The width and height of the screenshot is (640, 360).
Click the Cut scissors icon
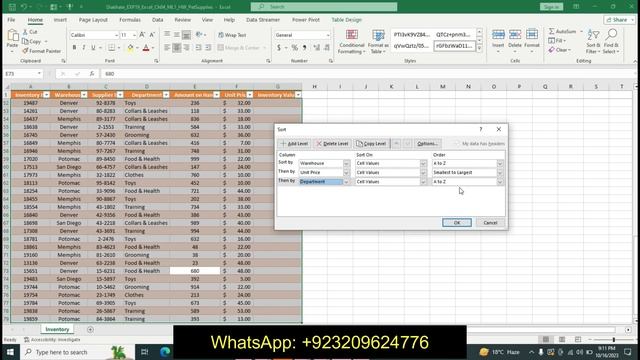[25, 32]
